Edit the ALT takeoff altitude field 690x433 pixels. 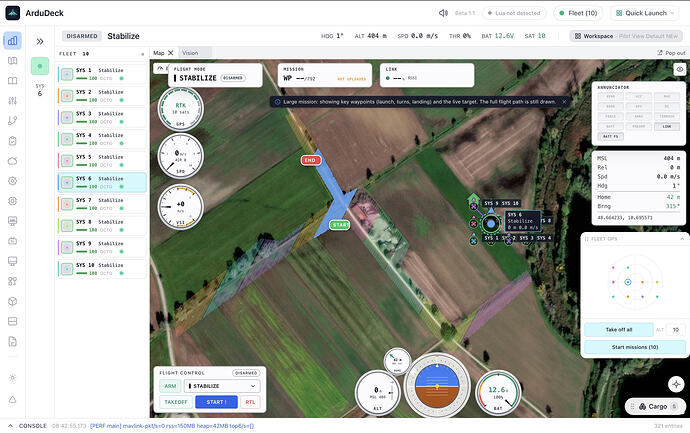pyautogui.click(x=675, y=330)
